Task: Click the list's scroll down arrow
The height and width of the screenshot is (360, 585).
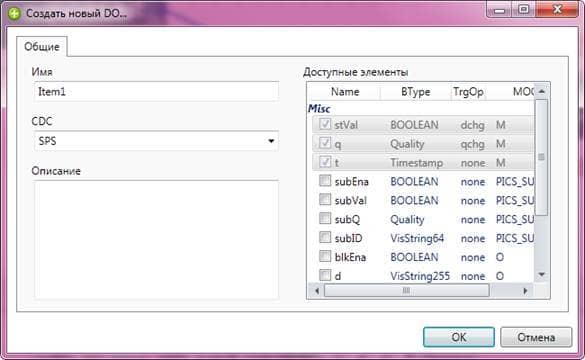Action: pos(542,275)
